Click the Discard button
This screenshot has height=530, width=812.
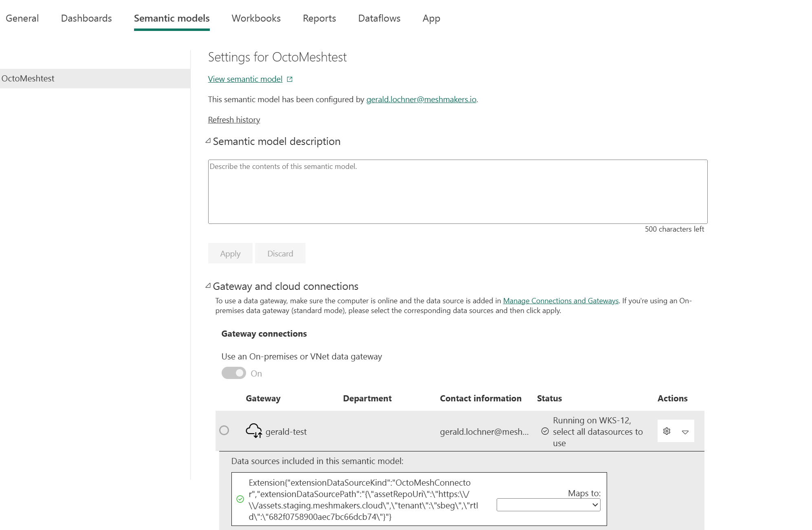coord(280,254)
